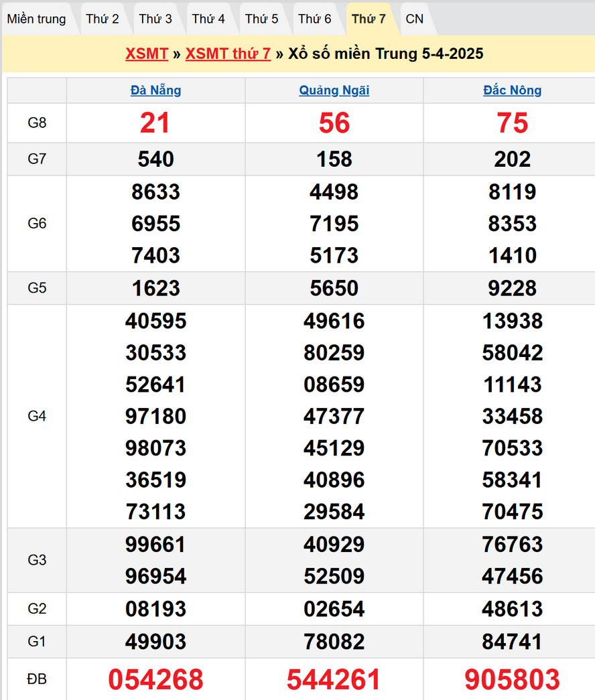The image size is (595, 700).
Task: Click Quảng Ngãi special prize 544261
Action: 334,679
